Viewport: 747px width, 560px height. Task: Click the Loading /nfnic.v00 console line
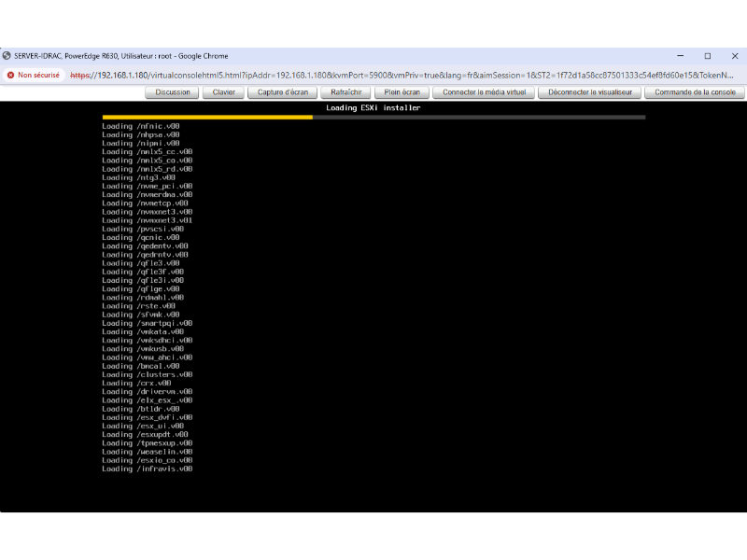pyautogui.click(x=141, y=125)
